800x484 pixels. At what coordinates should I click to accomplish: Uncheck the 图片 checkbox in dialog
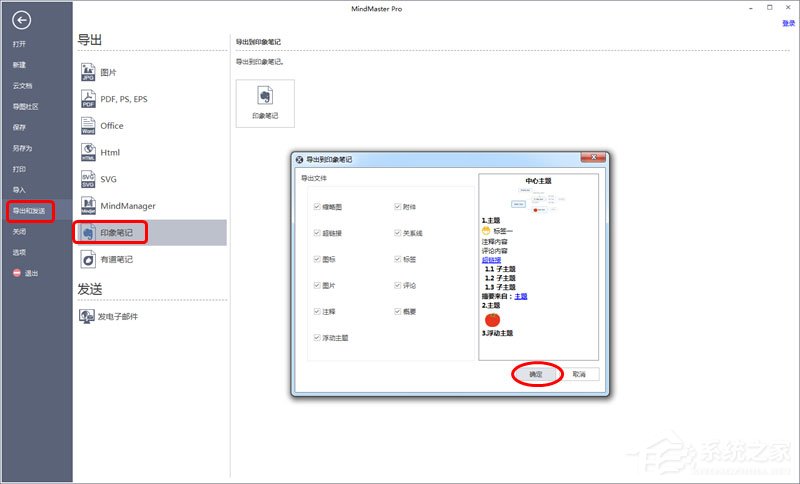pyautogui.click(x=317, y=285)
